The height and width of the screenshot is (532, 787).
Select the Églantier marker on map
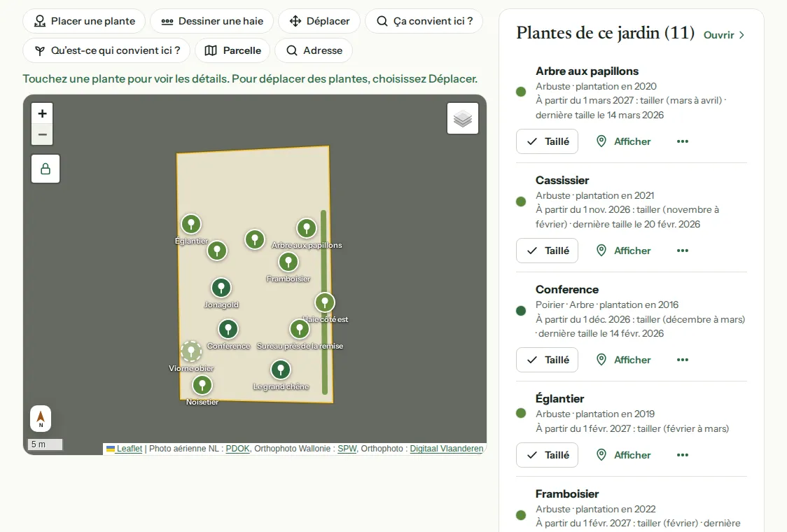coord(191,224)
